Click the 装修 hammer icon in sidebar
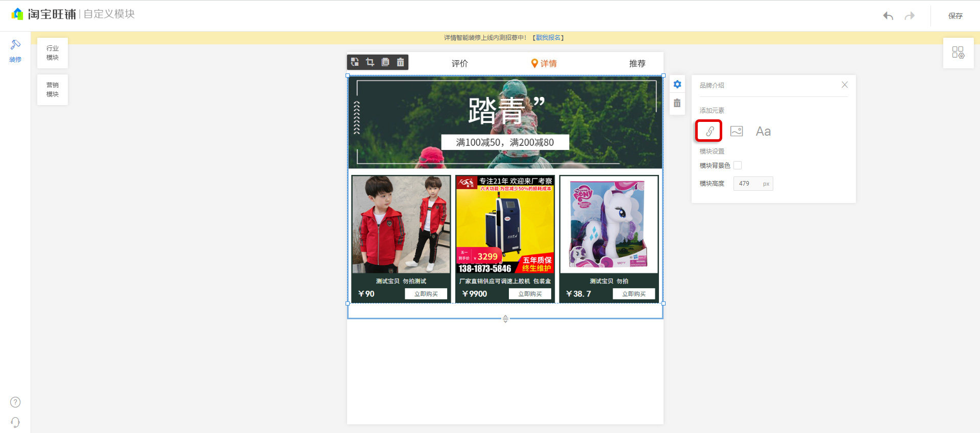Screen dimensions: 980x433 point(15,45)
